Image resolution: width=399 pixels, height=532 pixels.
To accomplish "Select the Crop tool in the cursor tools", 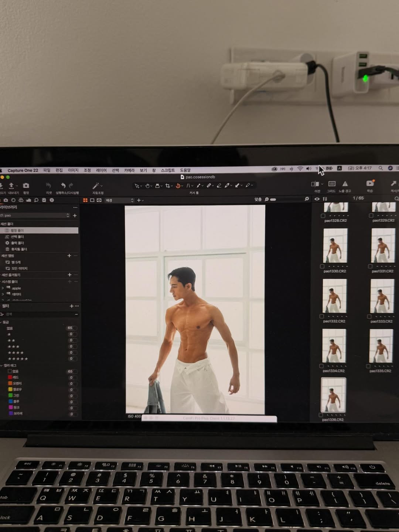I will click(168, 185).
